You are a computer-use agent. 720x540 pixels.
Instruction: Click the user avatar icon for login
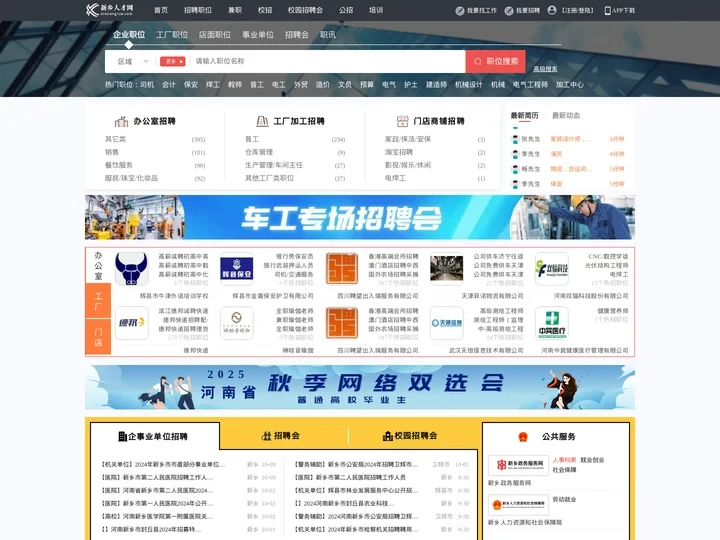coord(552,10)
